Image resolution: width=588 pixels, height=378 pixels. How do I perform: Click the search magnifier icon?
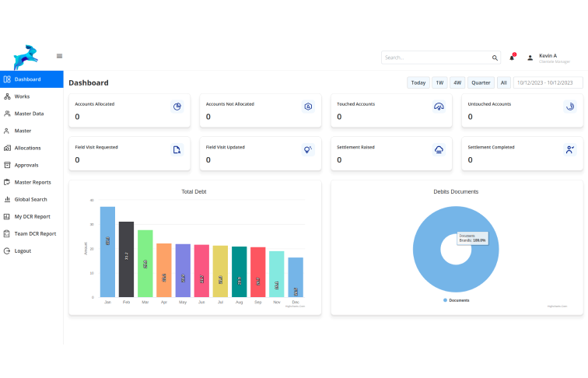pos(495,58)
